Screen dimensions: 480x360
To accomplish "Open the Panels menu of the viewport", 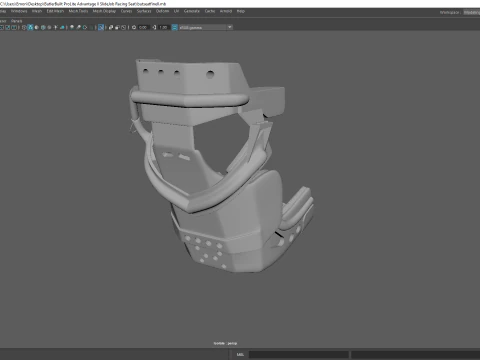I will 16,21.
